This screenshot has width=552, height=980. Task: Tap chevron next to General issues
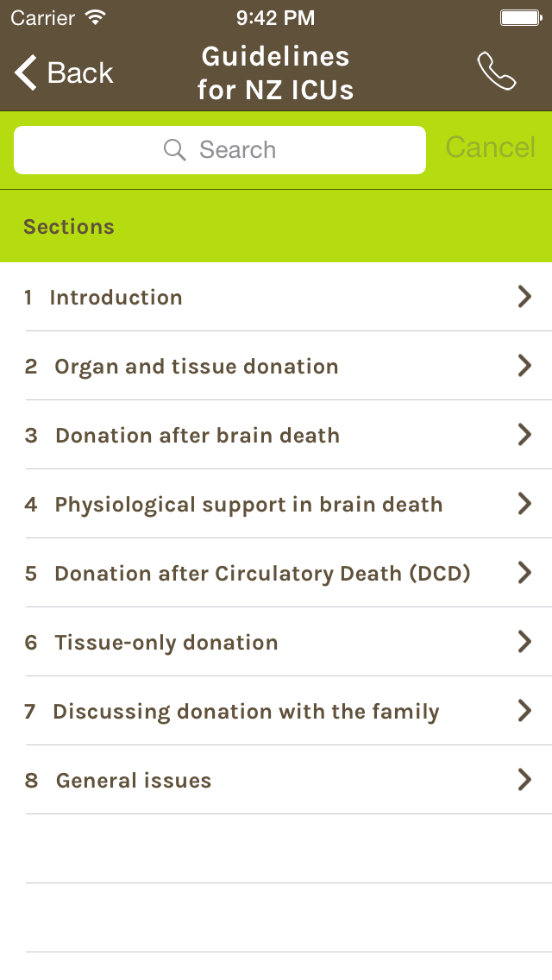(524, 780)
